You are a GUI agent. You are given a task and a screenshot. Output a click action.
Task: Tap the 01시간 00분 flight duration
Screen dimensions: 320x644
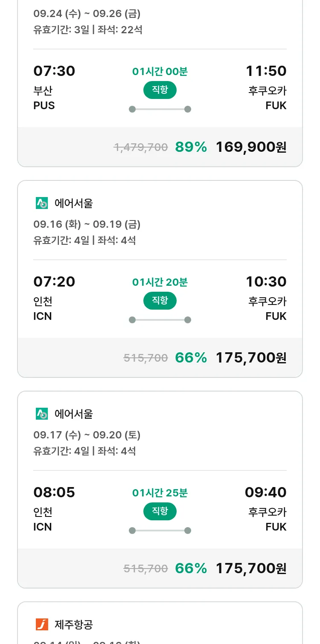click(160, 72)
